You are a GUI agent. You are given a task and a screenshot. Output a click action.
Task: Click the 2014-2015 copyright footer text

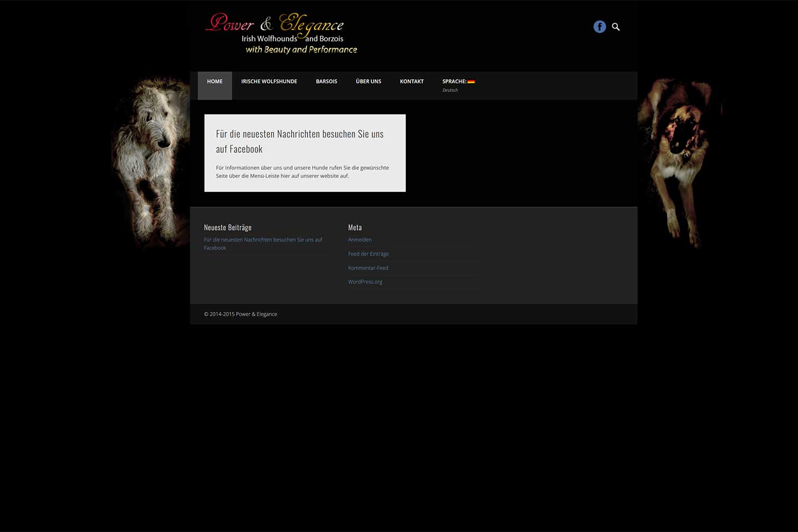(241, 314)
